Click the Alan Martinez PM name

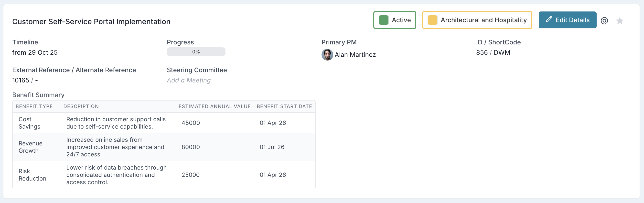tap(355, 55)
